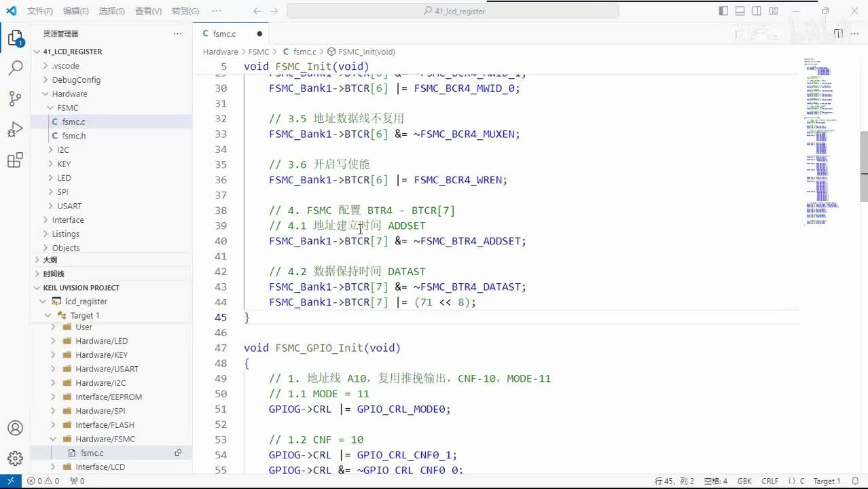
Task: Toggle the bottom panel layout icon
Action: 740,11
